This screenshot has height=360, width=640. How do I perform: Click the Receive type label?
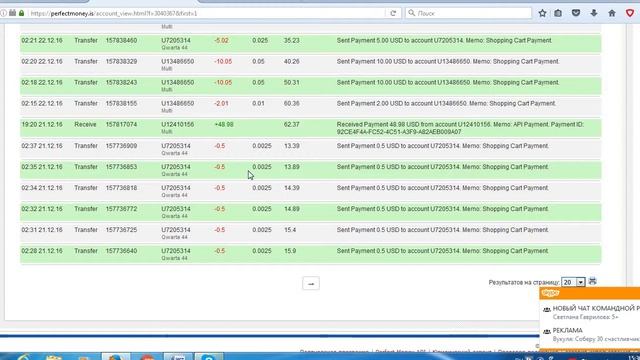[85, 124]
